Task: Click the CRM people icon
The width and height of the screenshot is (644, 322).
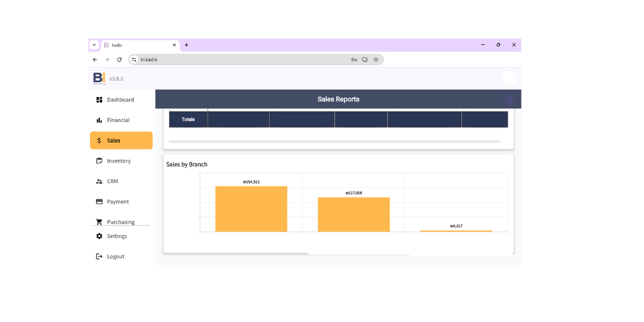Action: click(x=99, y=181)
